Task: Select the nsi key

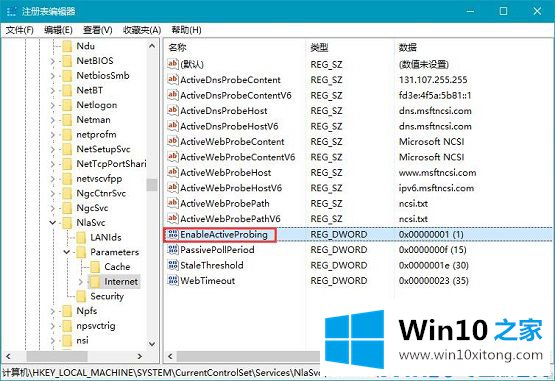Action: pos(82,341)
